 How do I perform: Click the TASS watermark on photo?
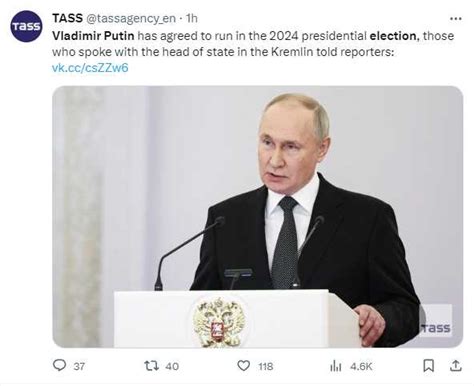click(436, 328)
